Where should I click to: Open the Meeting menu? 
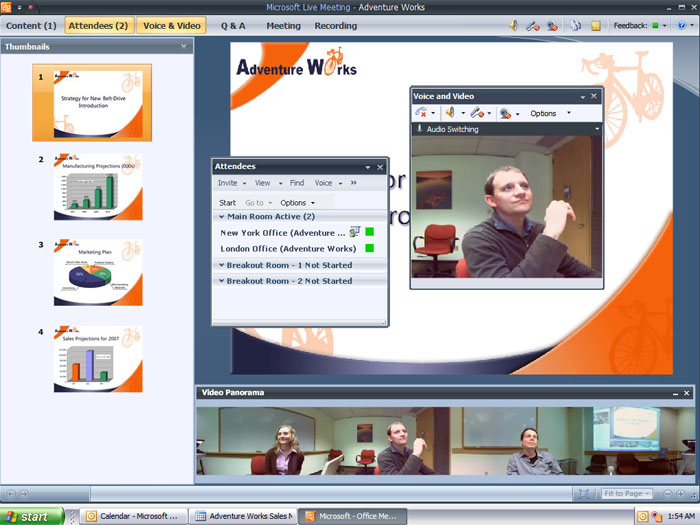click(283, 26)
